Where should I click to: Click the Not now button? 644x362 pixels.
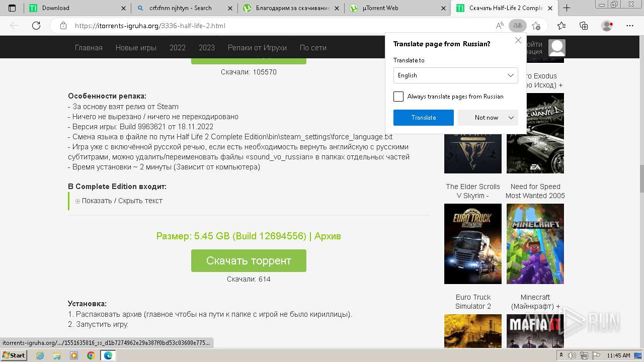(487, 118)
